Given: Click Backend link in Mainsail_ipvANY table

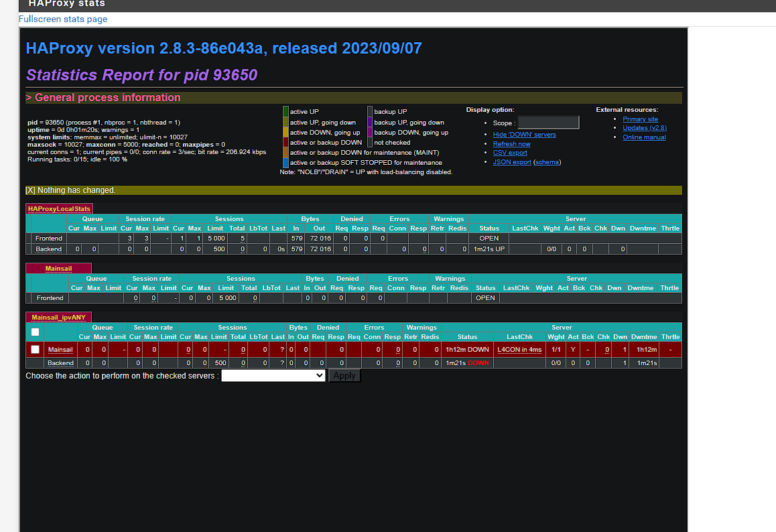Looking at the screenshot, I should pyautogui.click(x=60, y=363).
